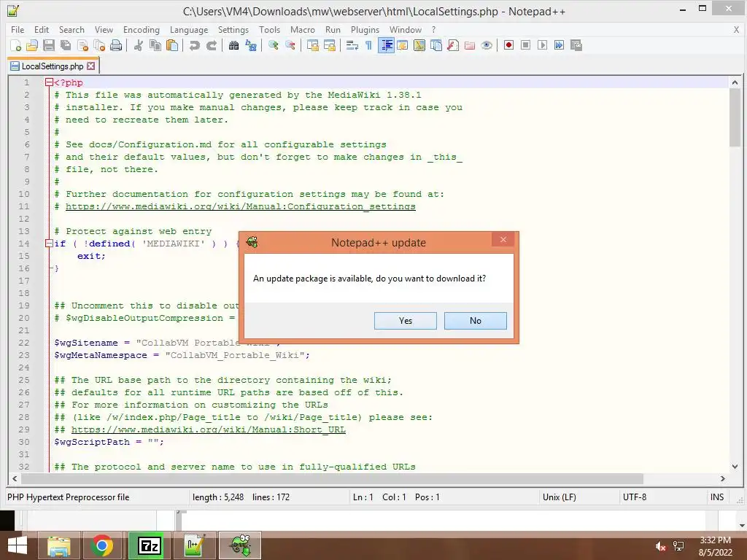The width and height of the screenshot is (747, 560).
Task: Open the Language menu
Action: 189,29
